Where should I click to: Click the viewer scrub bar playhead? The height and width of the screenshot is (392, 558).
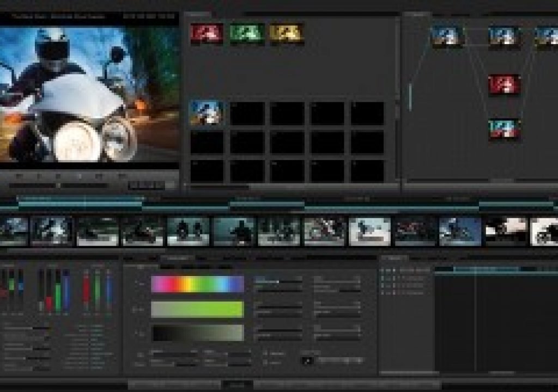59,185
